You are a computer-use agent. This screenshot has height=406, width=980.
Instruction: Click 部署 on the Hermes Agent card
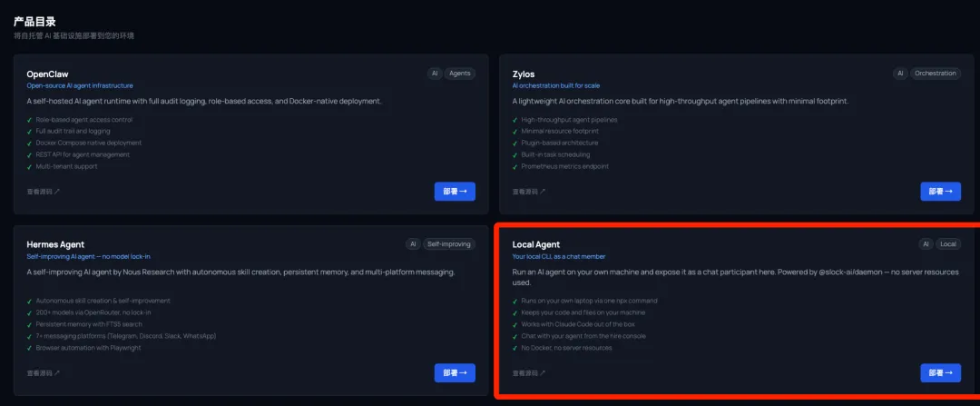tap(455, 372)
